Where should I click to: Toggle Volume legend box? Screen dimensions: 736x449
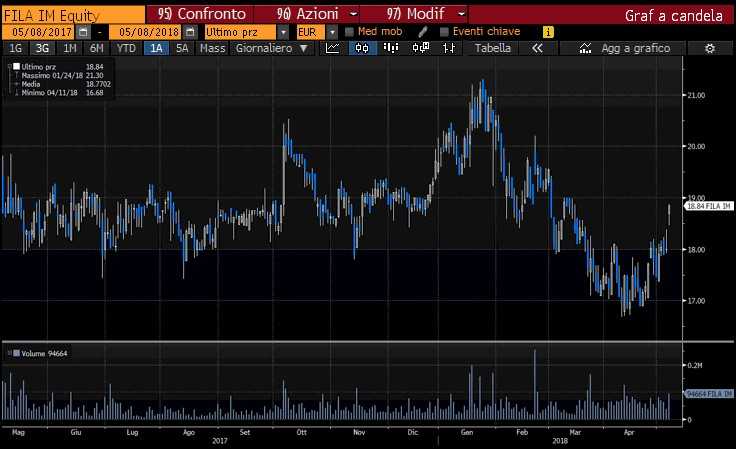coord(16,353)
